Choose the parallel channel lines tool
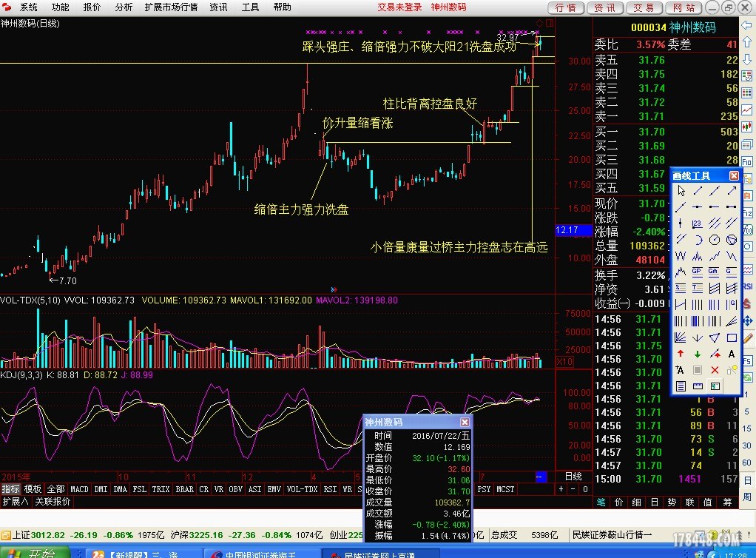 715,223
